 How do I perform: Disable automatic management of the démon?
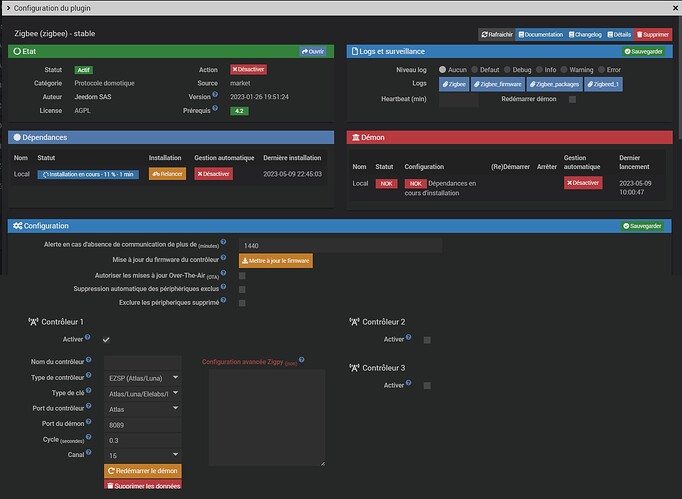583,183
